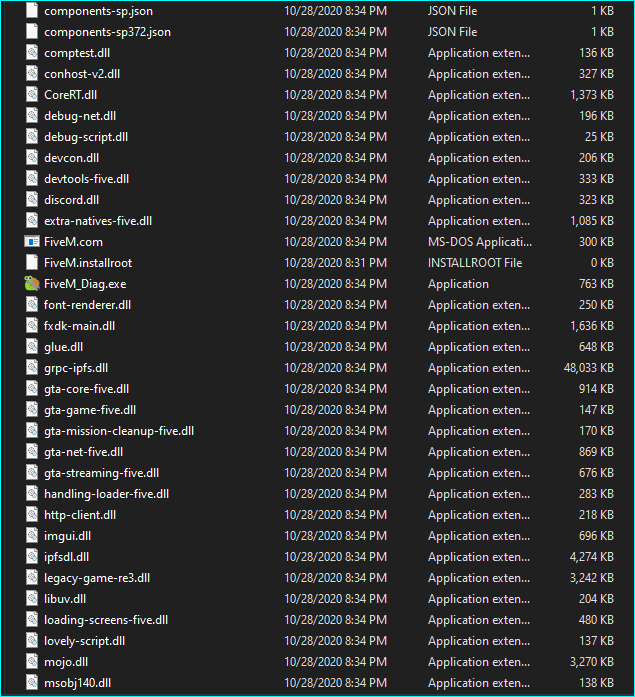
Task: Click the conhost-v2.dll icon
Action: 32,73
